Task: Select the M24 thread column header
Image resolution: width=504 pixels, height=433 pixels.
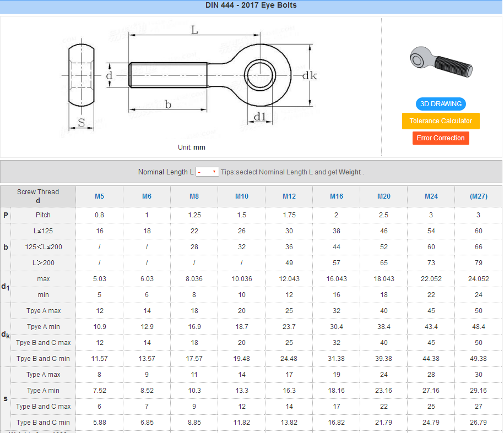Action: (431, 196)
